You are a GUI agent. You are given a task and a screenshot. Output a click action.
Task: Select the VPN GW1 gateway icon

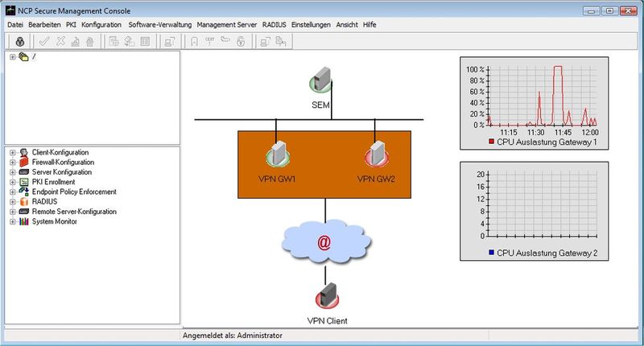tap(278, 154)
